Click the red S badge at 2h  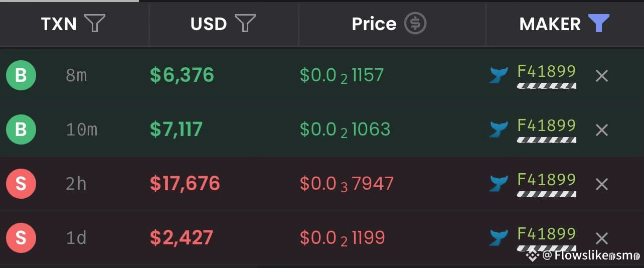(21, 184)
